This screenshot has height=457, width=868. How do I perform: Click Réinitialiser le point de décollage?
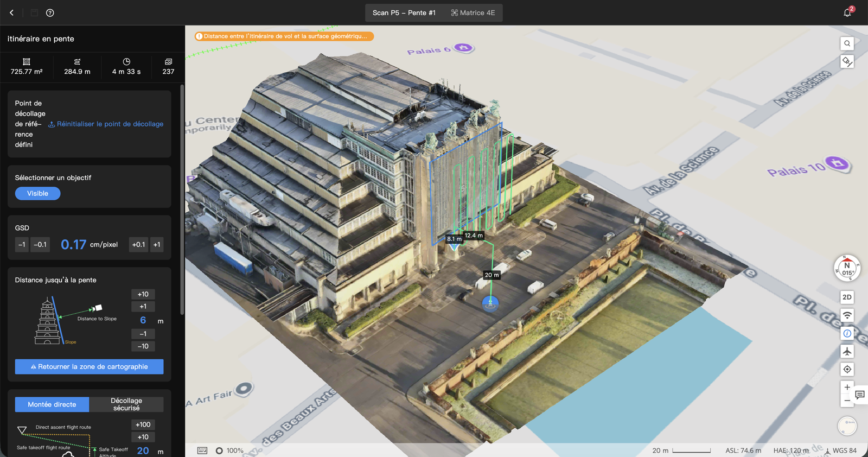[x=106, y=124]
